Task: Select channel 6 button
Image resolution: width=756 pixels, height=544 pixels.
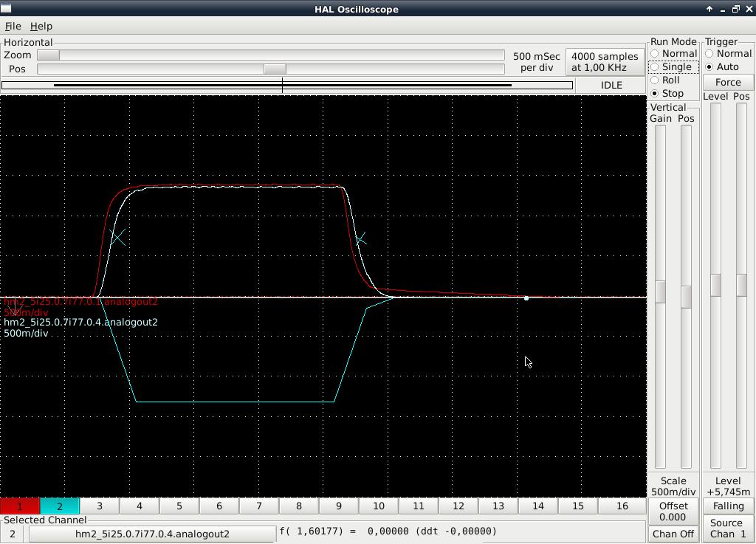Action: 219,506
